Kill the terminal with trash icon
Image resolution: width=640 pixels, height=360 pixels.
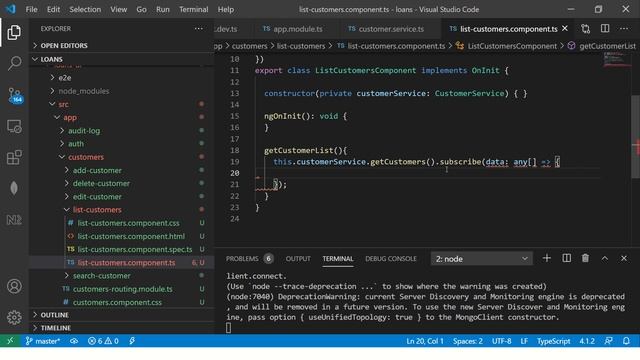[585, 258]
